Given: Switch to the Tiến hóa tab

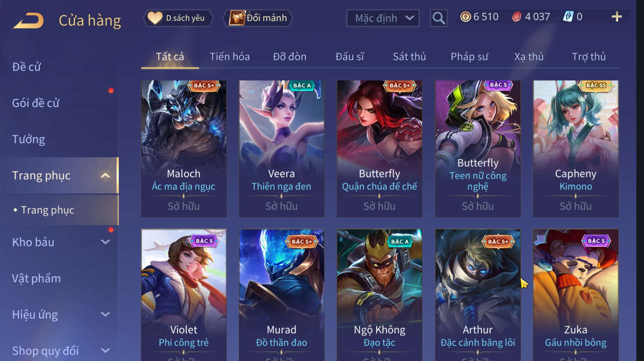Looking at the screenshot, I should coord(229,57).
